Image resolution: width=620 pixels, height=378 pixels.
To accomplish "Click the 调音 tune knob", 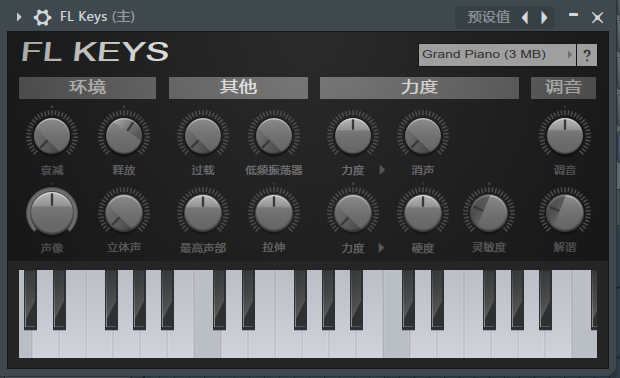I will pyautogui.click(x=565, y=136).
